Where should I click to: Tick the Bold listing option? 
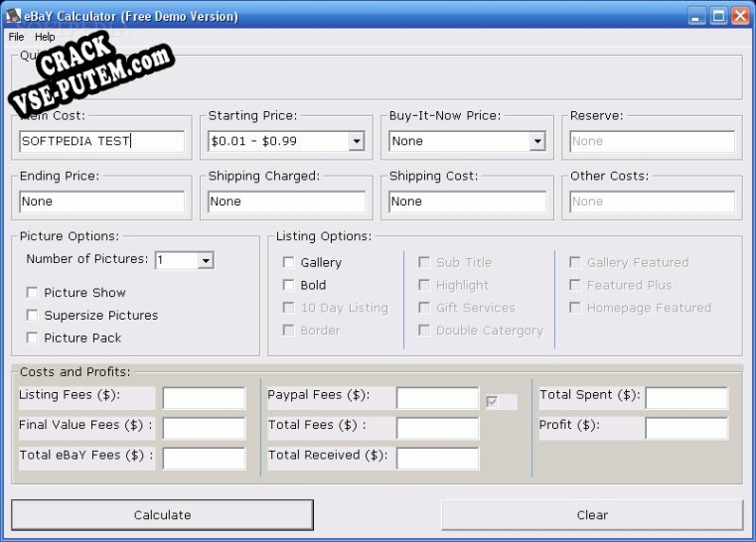(288, 285)
